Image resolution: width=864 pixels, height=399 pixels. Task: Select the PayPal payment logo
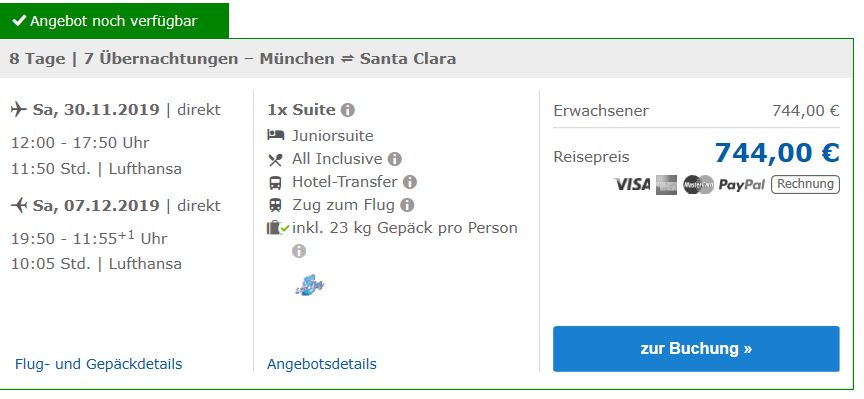coord(742,185)
